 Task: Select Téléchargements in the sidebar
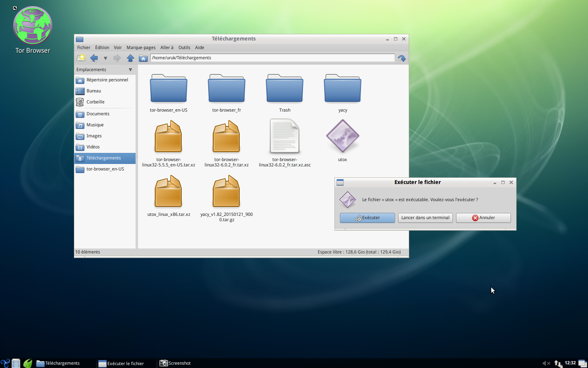pyautogui.click(x=105, y=158)
